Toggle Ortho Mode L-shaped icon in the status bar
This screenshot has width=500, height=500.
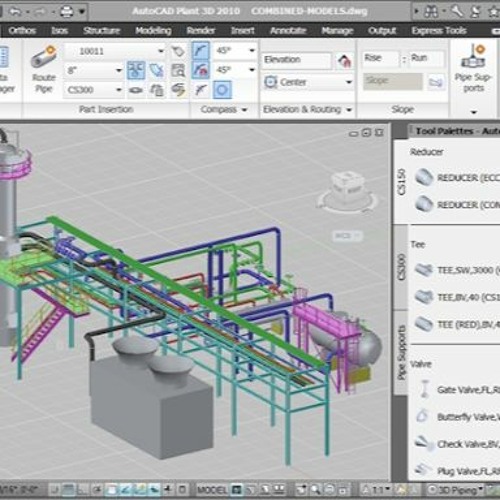coord(82,490)
